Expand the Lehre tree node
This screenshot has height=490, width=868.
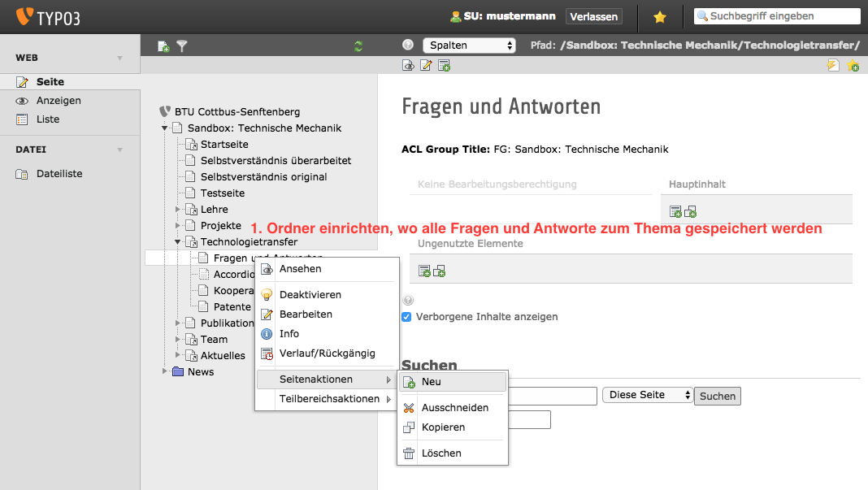(x=178, y=210)
